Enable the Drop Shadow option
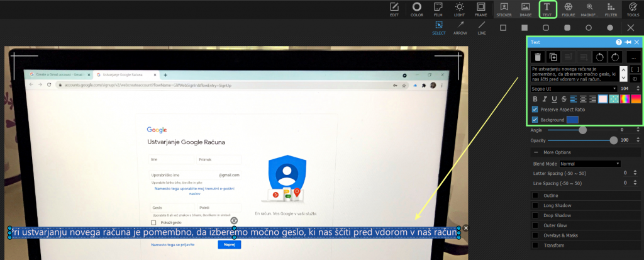This screenshot has height=260, width=644. click(535, 215)
